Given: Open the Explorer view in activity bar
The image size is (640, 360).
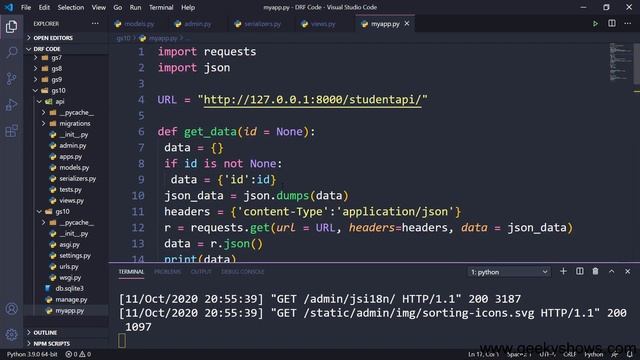Looking at the screenshot, I should [11, 27].
